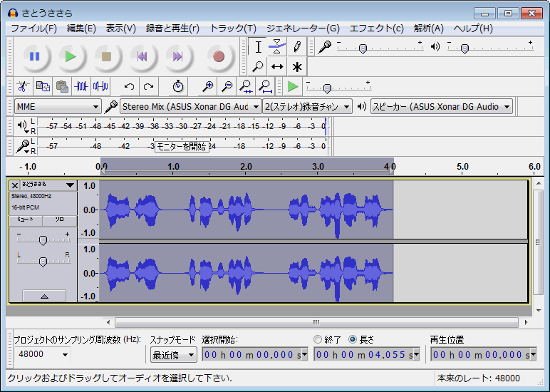Copy the selected audio
Viewport: 550px width, 392px height.
(x=43, y=86)
